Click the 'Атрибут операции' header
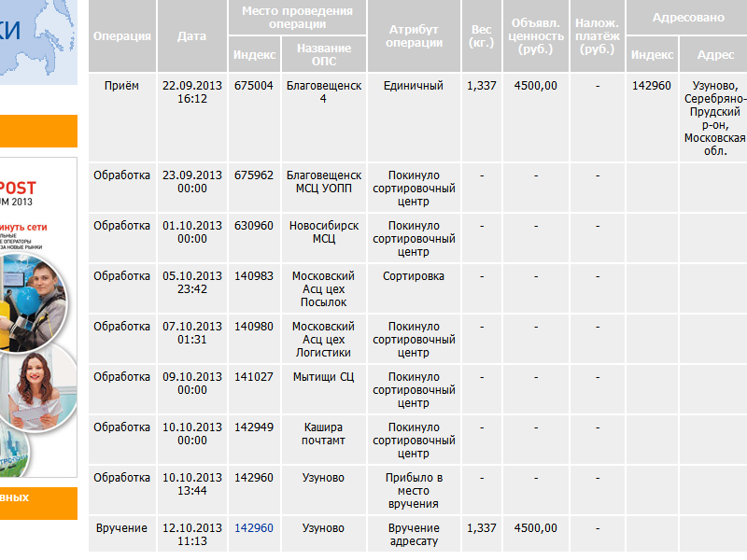The image size is (747, 560). [414, 36]
